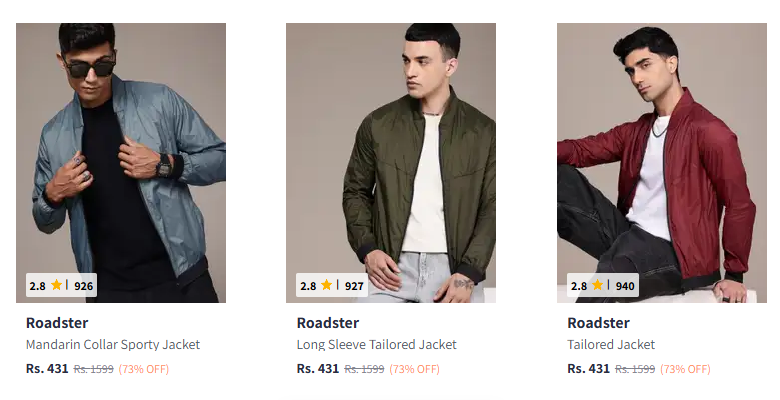Click the star icon on the blue jacket rating
The width and height of the screenshot is (780, 400).
point(57,285)
